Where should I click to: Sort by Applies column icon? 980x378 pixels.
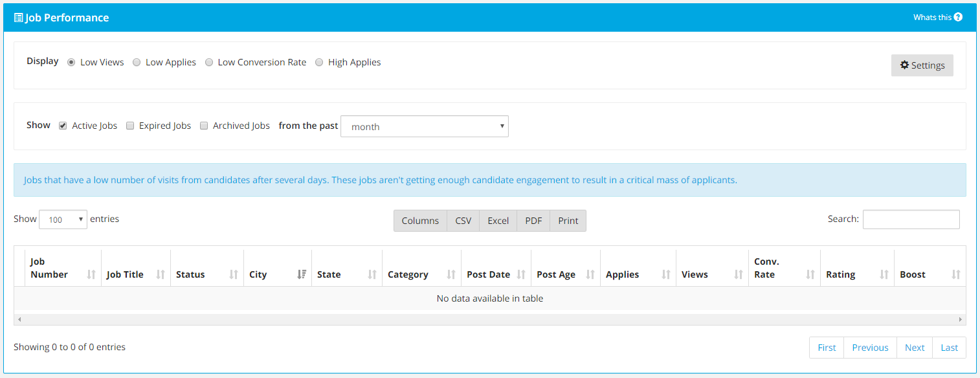[x=666, y=274]
